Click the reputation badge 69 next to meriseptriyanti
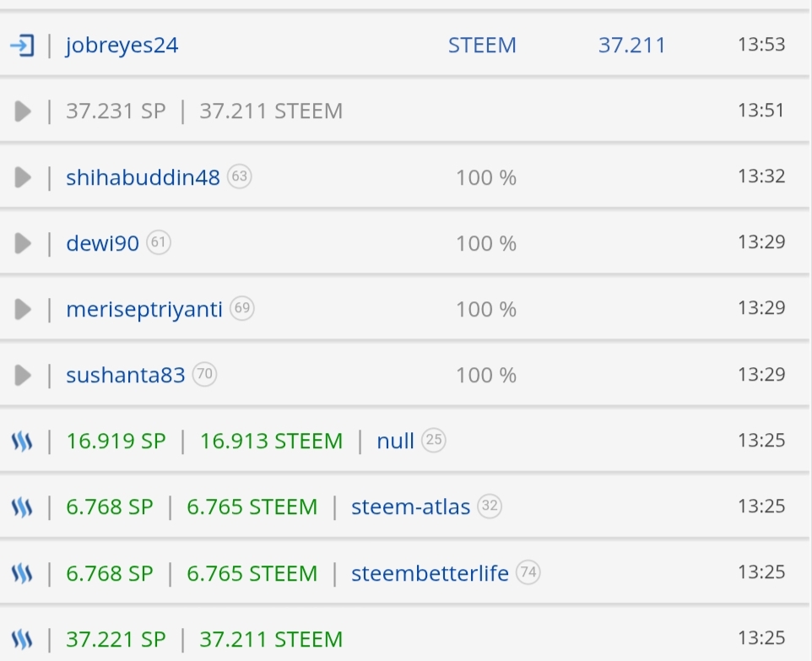Screen dimensions: 812x661 tap(242, 308)
